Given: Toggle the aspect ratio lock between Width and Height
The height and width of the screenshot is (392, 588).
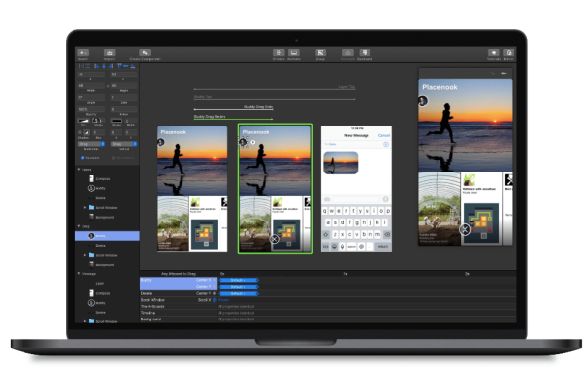Looking at the screenshot, I should (x=108, y=86).
